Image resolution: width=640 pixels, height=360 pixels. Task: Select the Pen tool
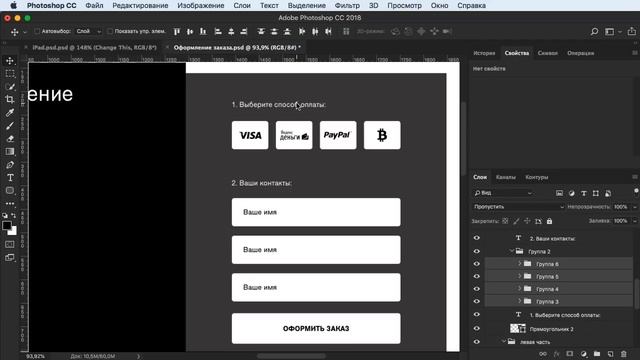[x=10, y=165]
